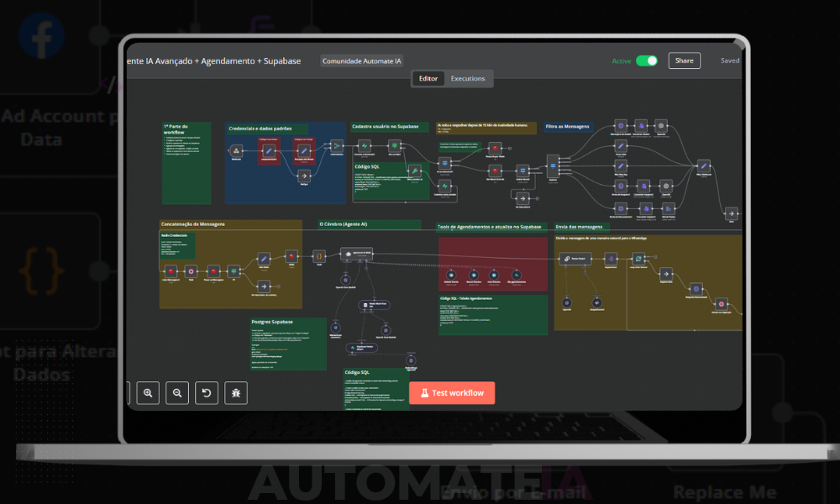Screen dimensions: 840x504
Task: Select the Code node with curly braces
Action: pos(319,255)
